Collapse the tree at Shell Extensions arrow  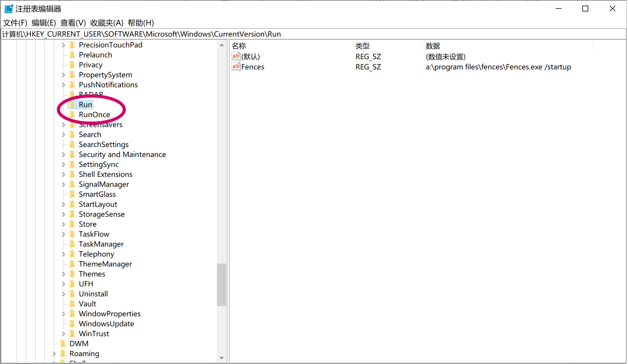click(63, 174)
